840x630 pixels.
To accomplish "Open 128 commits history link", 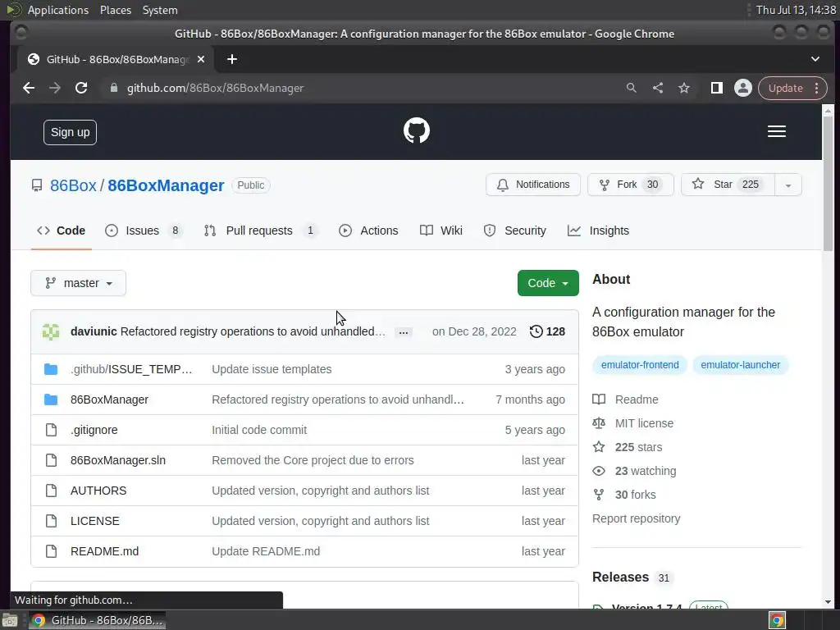I will click(x=547, y=331).
